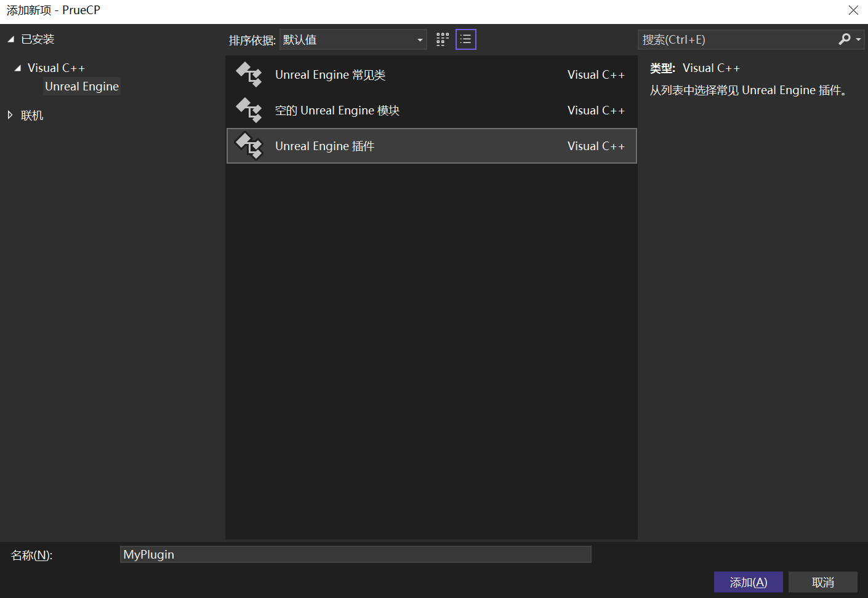
Task: Open the 排序依据 sort dropdown
Action: (x=353, y=39)
